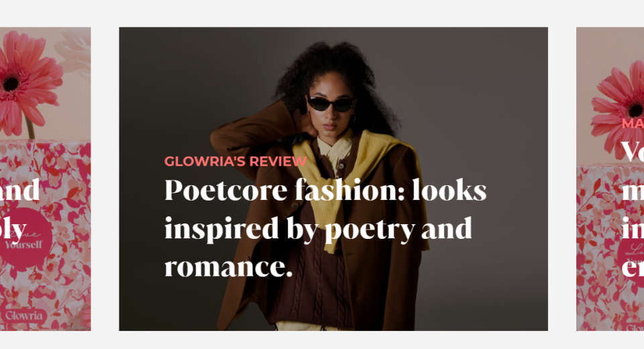644x349 pixels.
Task: Click the cut-off white headline on right slide
Action: click(633, 209)
